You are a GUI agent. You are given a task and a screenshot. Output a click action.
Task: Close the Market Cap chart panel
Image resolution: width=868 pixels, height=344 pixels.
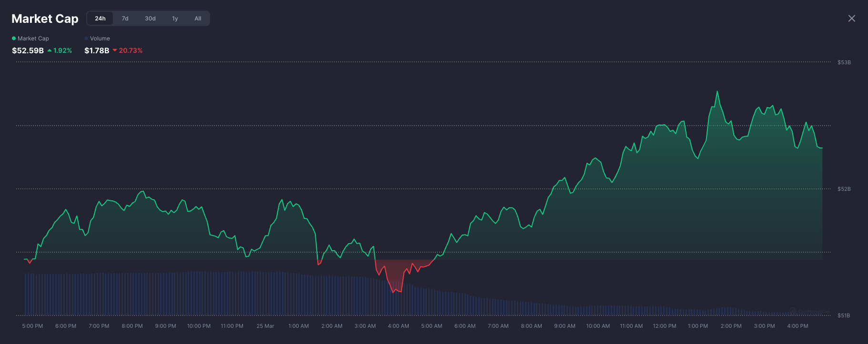click(x=851, y=19)
